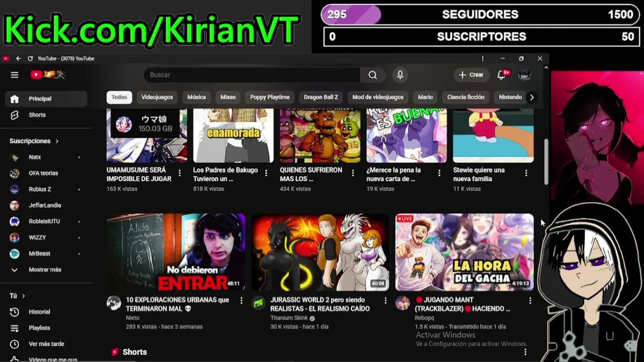Open Stewie quiere una nueva familia title
Screen dimensions: 644x362
tap(479, 174)
